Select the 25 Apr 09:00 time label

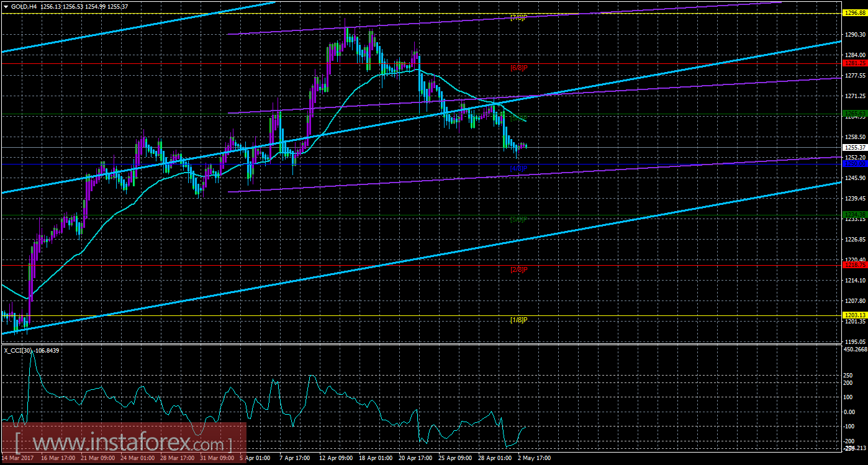coord(456,458)
